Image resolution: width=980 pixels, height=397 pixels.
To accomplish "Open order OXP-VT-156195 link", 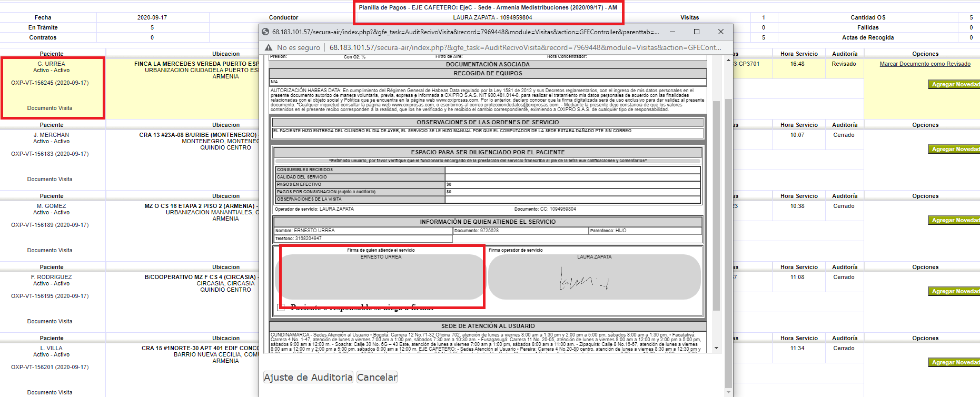I will [x=50, y=296].
